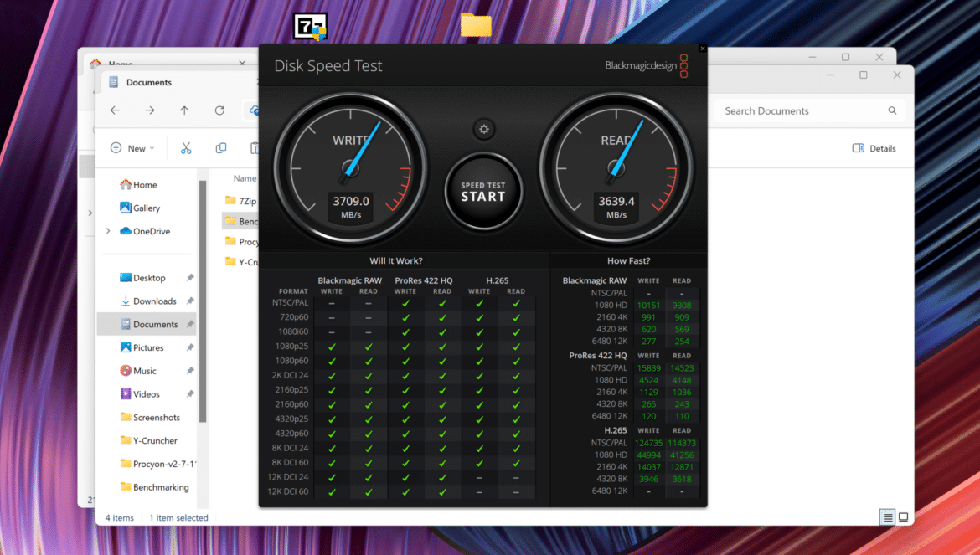Viewport: 980px width, 555px height.
Task: Select the 7Zip folder in the file list
Action: point(240,201)
